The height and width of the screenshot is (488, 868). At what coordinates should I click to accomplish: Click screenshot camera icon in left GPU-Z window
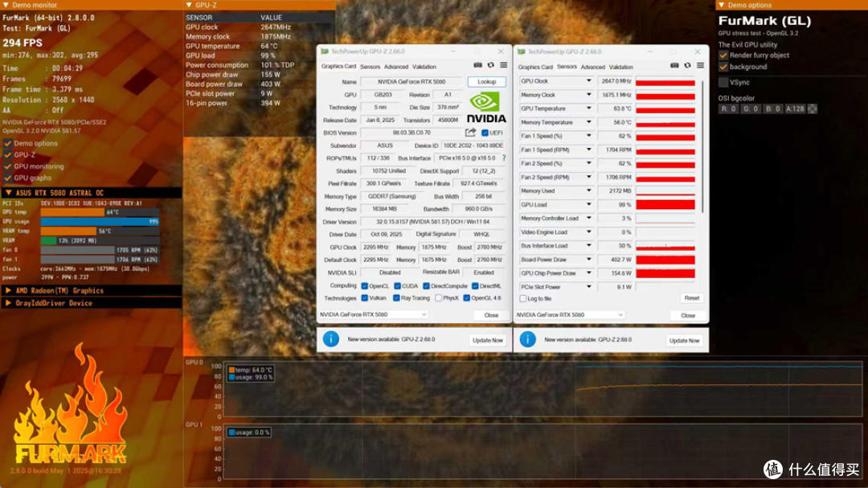(x=477, y=65)
